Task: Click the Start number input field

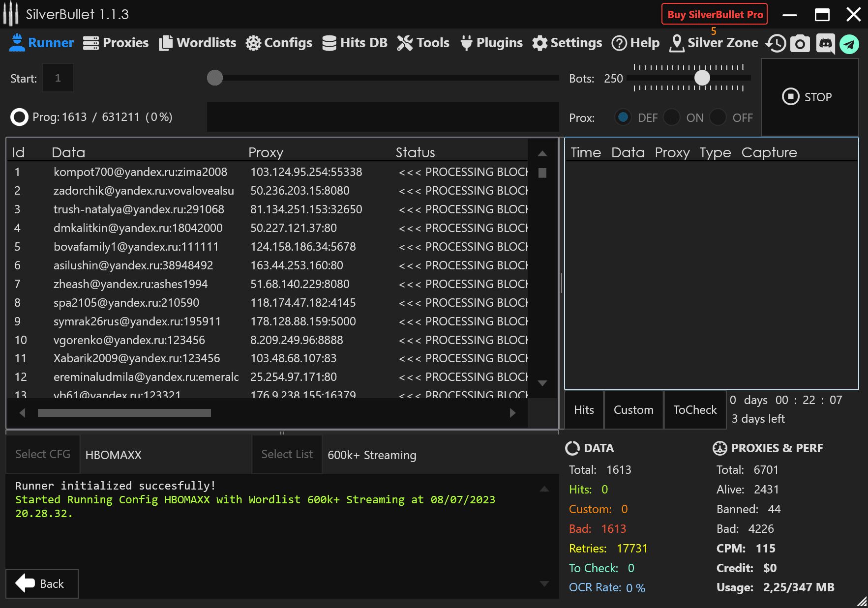Action: coord(58,78)
